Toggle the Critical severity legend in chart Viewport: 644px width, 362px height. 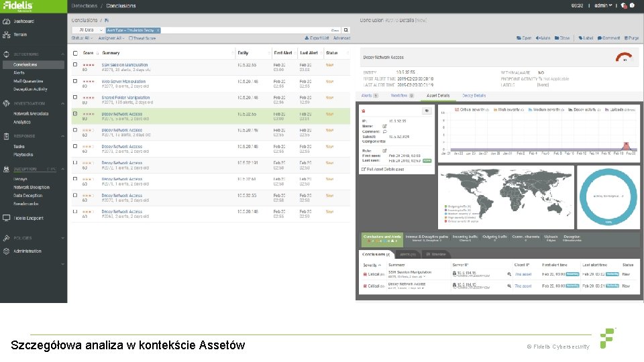[472, 109]
